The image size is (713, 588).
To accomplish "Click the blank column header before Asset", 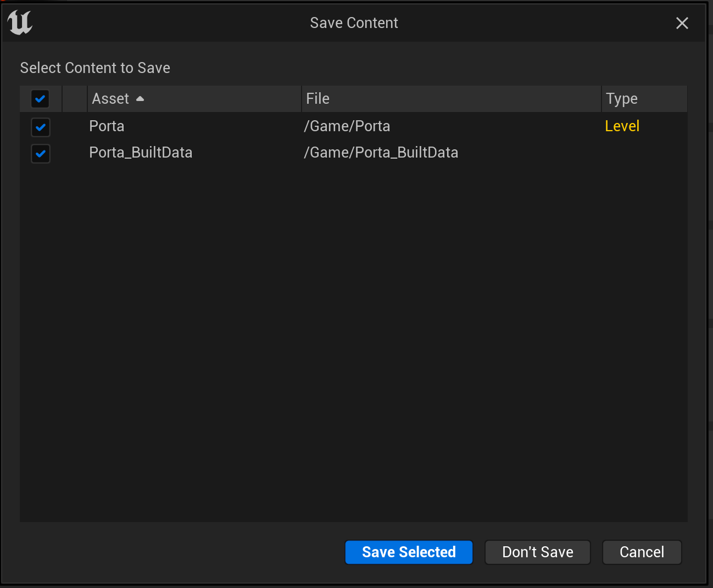I will [75, 99].
